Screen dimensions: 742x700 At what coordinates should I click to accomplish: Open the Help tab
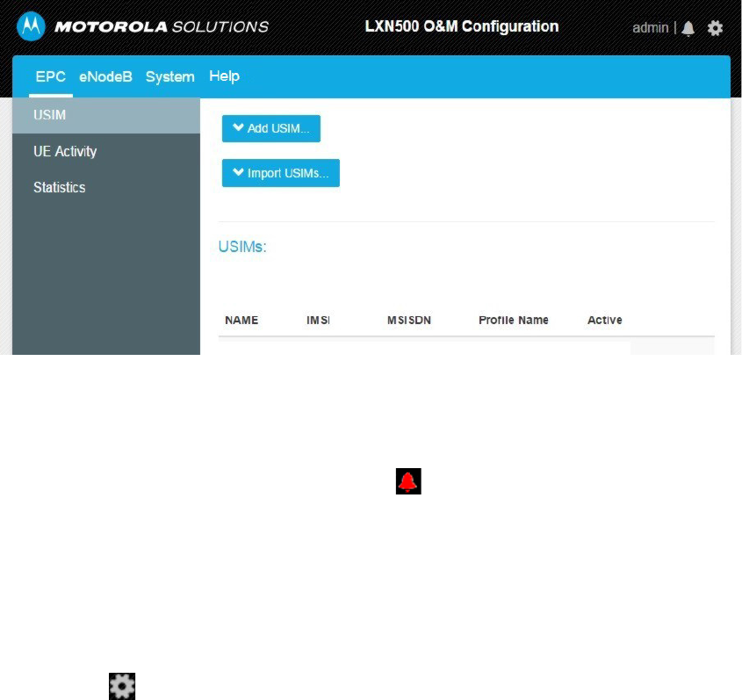224,76
